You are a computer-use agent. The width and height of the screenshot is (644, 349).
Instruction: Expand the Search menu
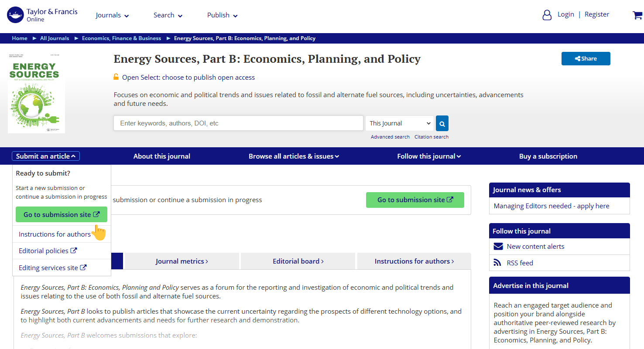coord(168,15)
